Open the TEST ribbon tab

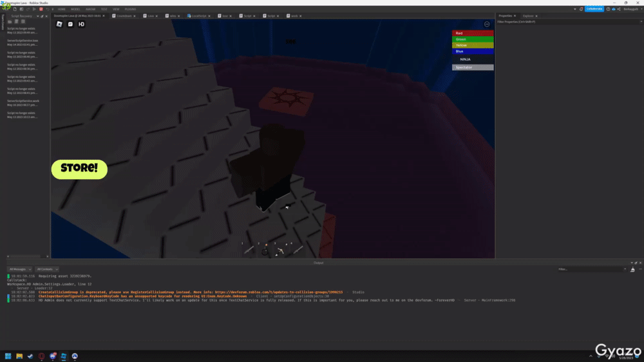[104, 9]
